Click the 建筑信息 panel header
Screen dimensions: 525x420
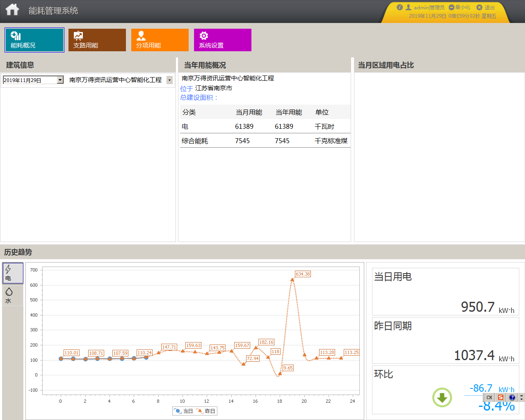(20, 65)
